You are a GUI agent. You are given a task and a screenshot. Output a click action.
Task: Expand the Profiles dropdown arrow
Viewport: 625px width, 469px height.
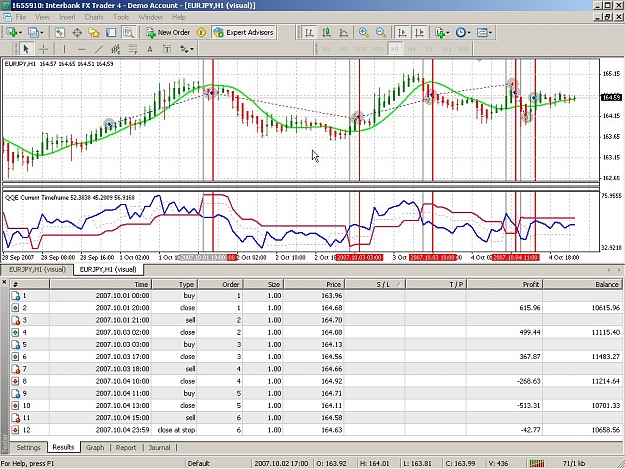pos(42,33)
